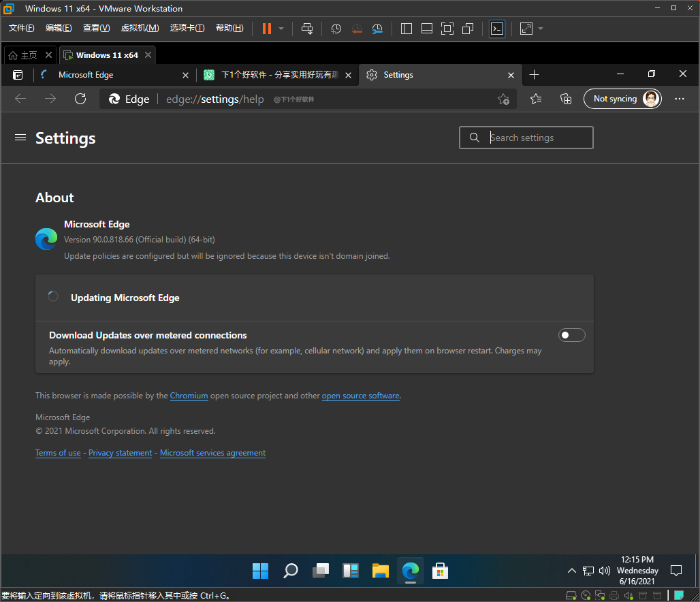The height and width of the screenshot is (602, 700).
Task: Open Edge's three-dot Settings and more menu
Action: coord(679,99)
